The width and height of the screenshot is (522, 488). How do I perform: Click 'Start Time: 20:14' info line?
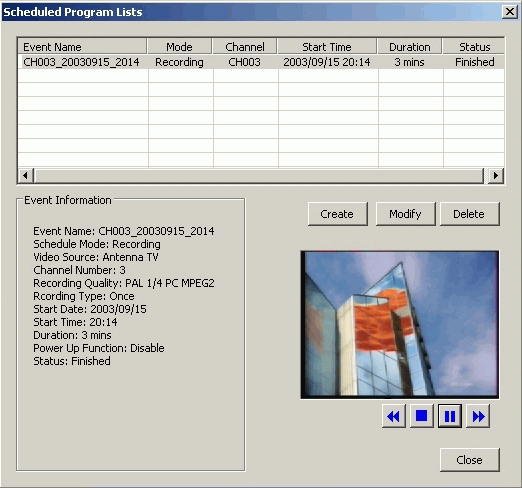pos(75,322)
